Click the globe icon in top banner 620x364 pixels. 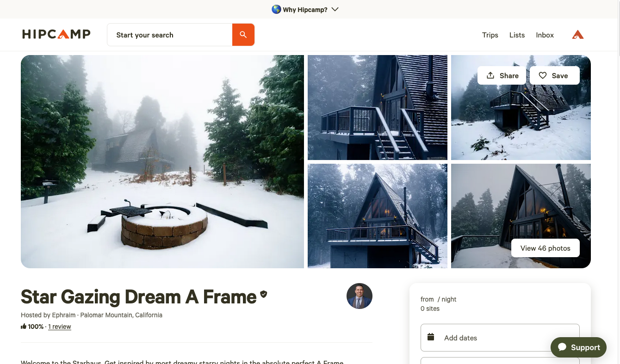click(276, 9)
